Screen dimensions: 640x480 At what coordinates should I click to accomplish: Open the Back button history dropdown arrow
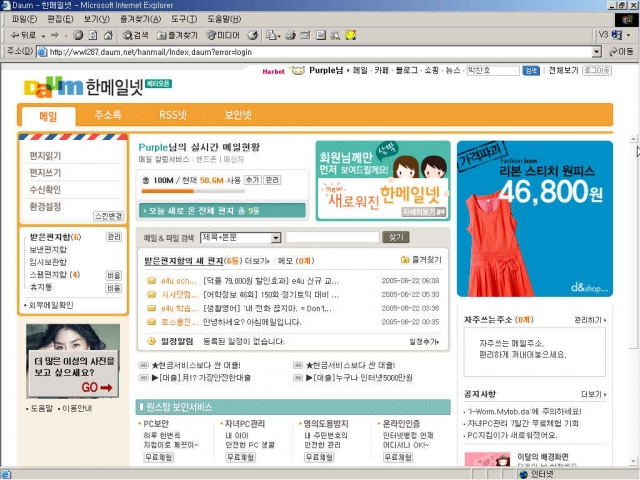(43, 36)
